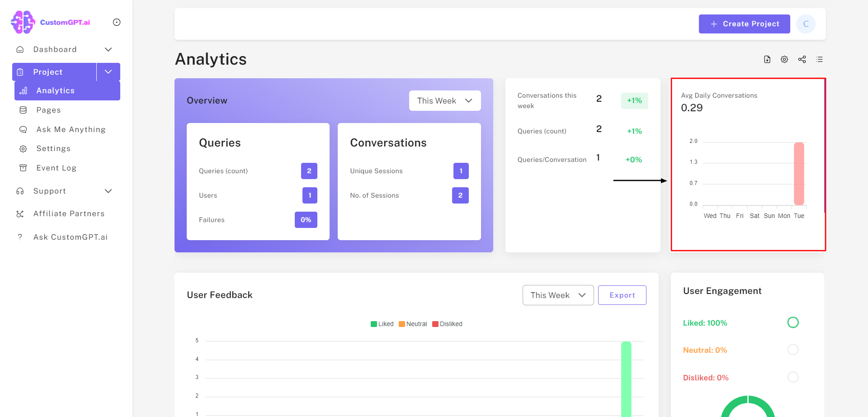868x417 pixels.
Task: Go to Pages in sidebar
Action: click(x=48, y=110)
